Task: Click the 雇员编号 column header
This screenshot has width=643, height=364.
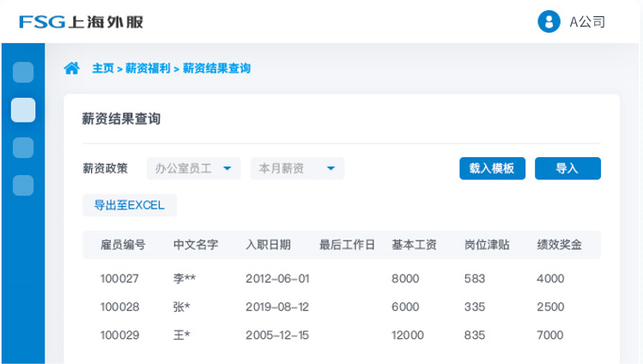Action: (x=123, y=245)
